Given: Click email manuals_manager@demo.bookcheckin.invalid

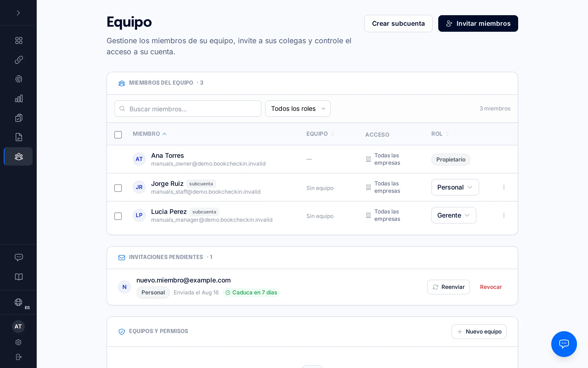Looking at the screenshot, I should 212,220.
